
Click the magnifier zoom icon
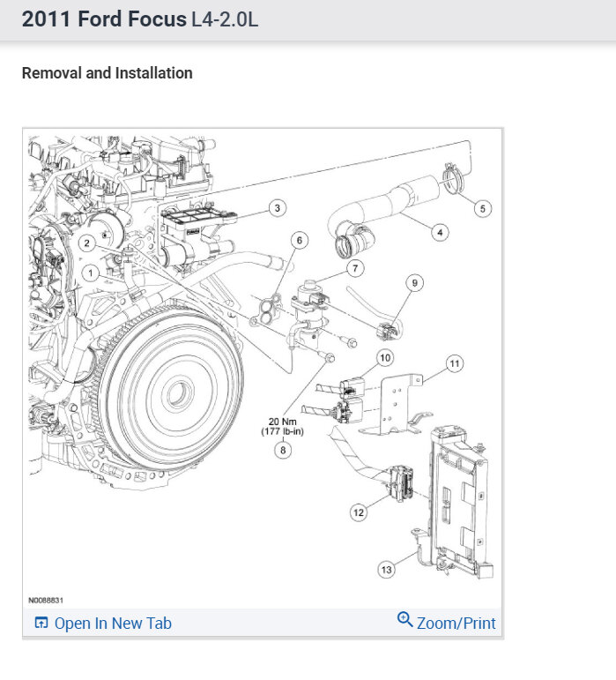click(x=404, y=619)
